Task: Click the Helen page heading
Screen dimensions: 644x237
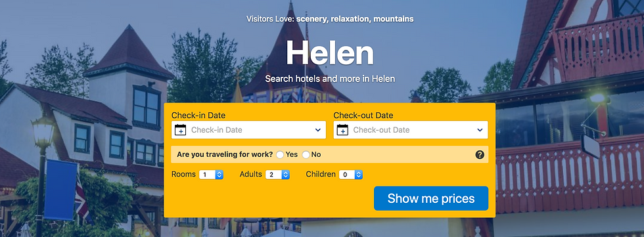Action: click(330, 53)
